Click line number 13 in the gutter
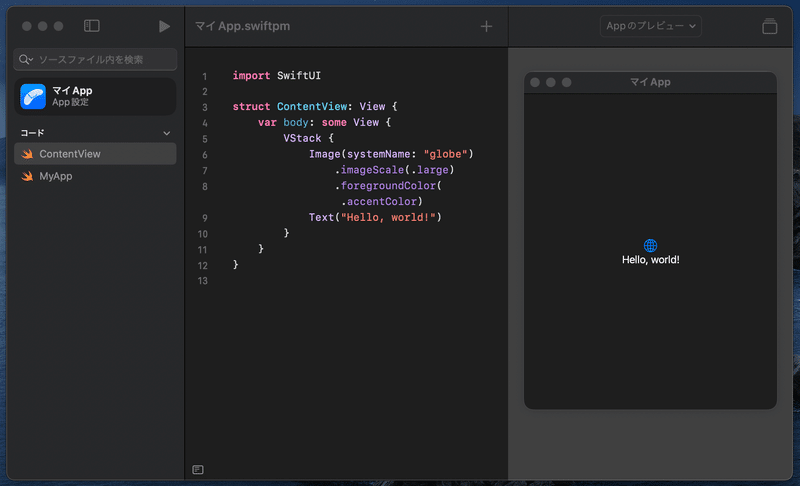Image resolution: width=800 pixels, height=486 pixels. pyautogui.click(x=203, y=281)
